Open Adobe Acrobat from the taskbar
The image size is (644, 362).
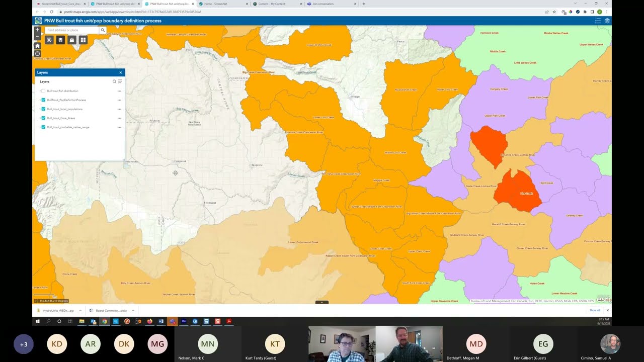[228, 321]
